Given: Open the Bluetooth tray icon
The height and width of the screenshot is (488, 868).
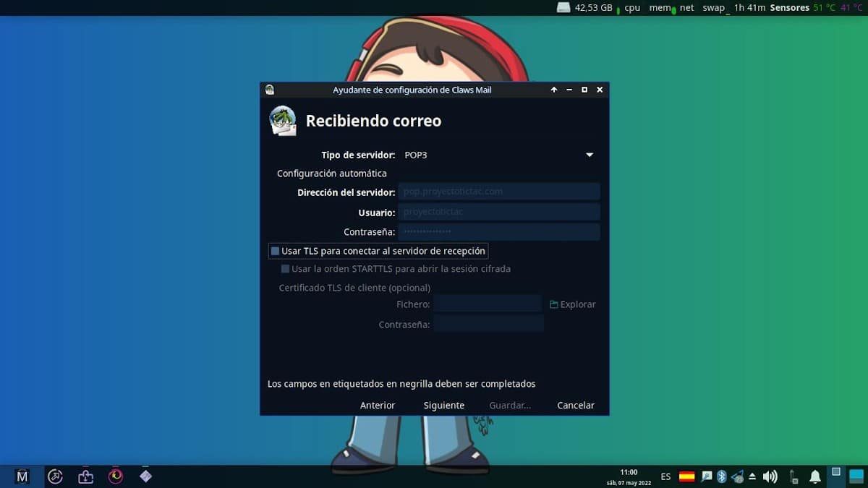Looking at the screenshot, I should (721, 476).
